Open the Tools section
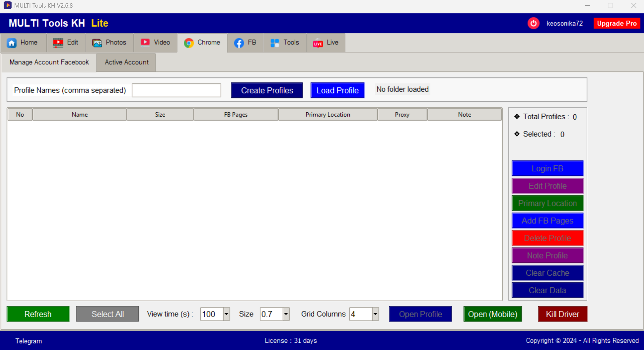This screenshot has width=644, height=350. 284,42
